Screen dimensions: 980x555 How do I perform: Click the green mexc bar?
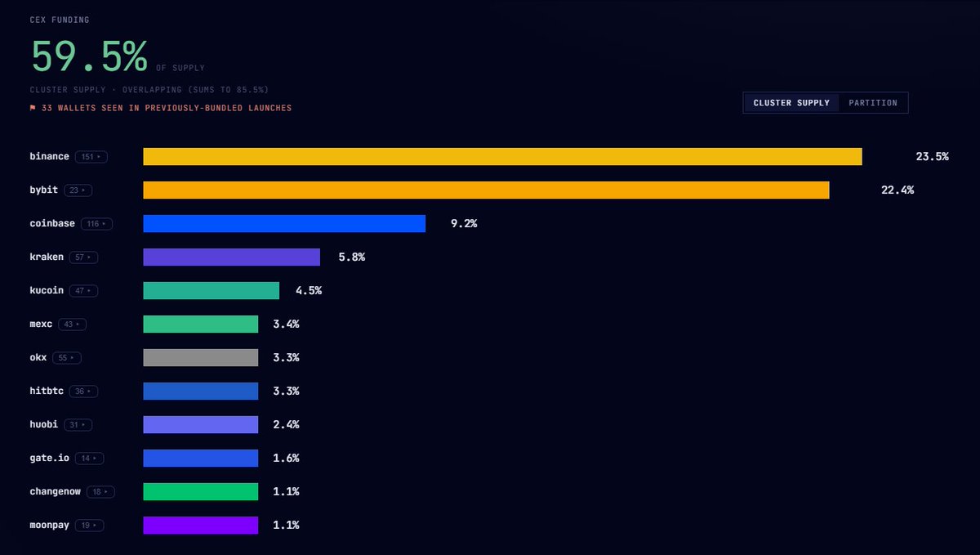[x=200, y=324]
